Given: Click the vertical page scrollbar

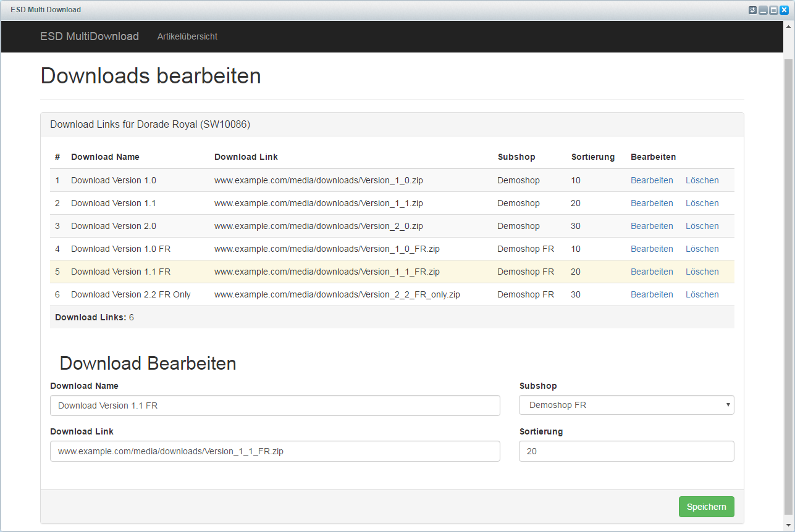Looking at the screenshot, I should click(789, 287).
